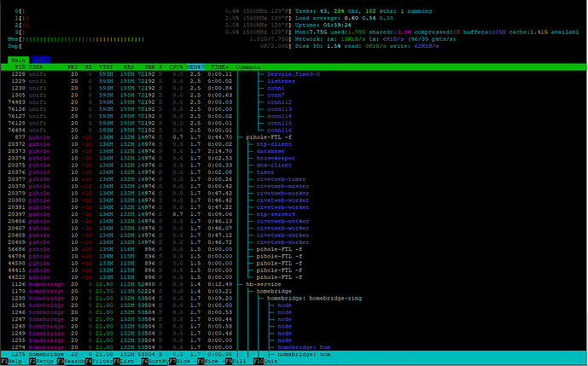Activate F3 Search in the footer
The height and width of the screenshot is (366, 588).
70,362
